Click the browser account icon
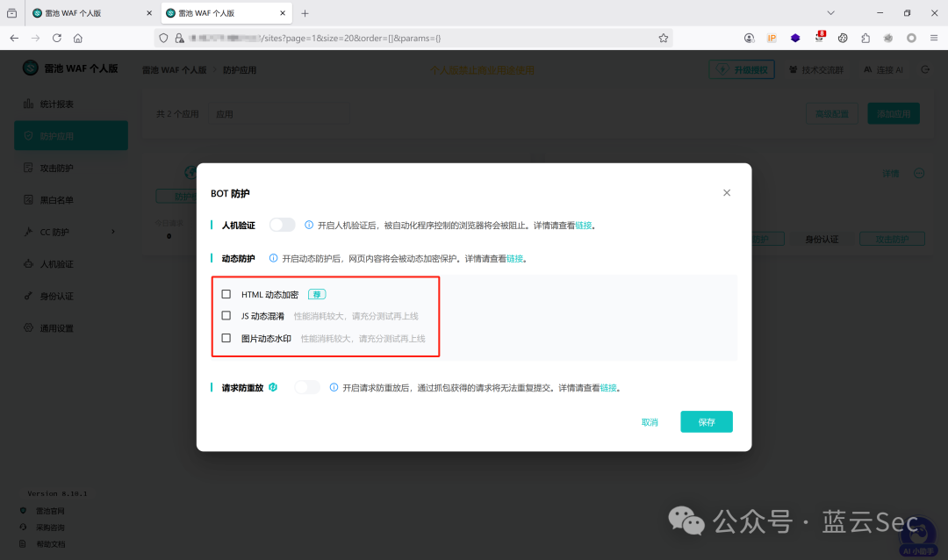The image size is (948, 560). [x=749, y=38]
